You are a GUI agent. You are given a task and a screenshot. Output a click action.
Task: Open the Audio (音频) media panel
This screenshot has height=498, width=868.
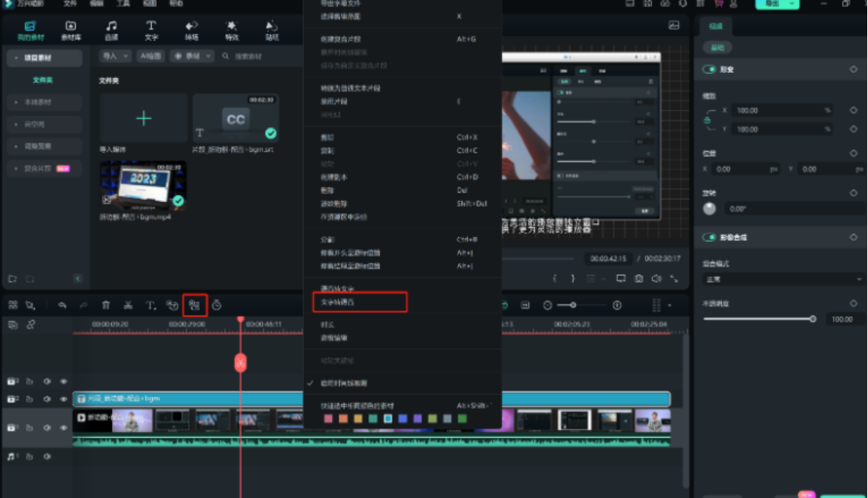point(112,30)
